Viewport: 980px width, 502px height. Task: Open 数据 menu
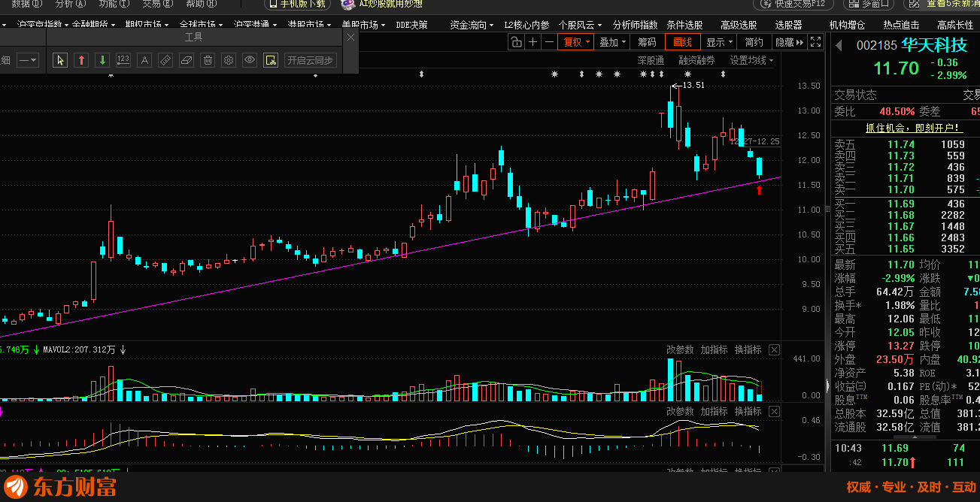(26, 4)
